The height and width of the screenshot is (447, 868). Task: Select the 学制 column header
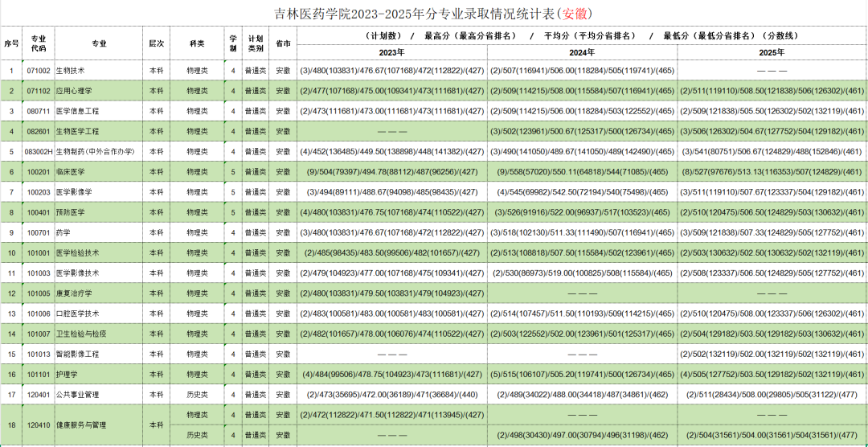pyautogui.click(x=234, y=43)
